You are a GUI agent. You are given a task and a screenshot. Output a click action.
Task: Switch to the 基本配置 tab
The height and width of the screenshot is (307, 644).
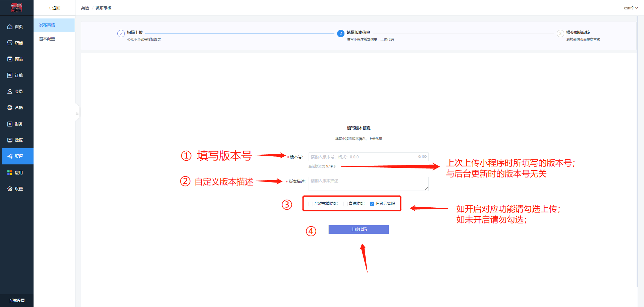[x=47, y=39]
